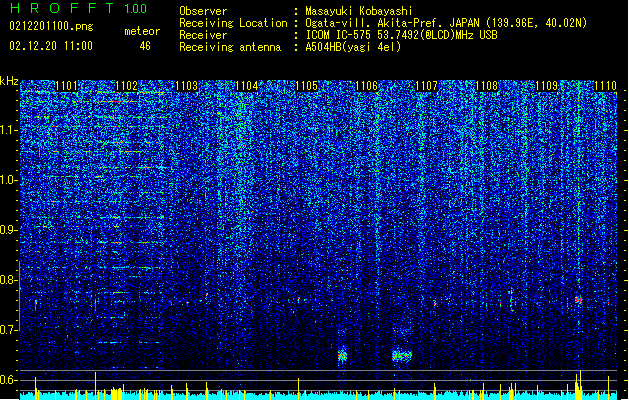The width and height of the screenshot is (629, 400).
Task: Click the 1105 time marker
Action: tap(306, 86)
